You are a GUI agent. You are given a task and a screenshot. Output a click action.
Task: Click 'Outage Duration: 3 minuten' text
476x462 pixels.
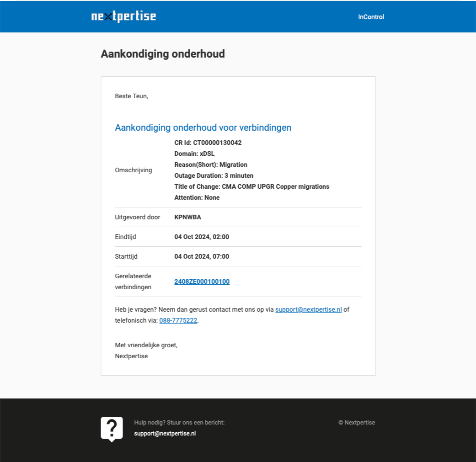click(x=214, y=175)
